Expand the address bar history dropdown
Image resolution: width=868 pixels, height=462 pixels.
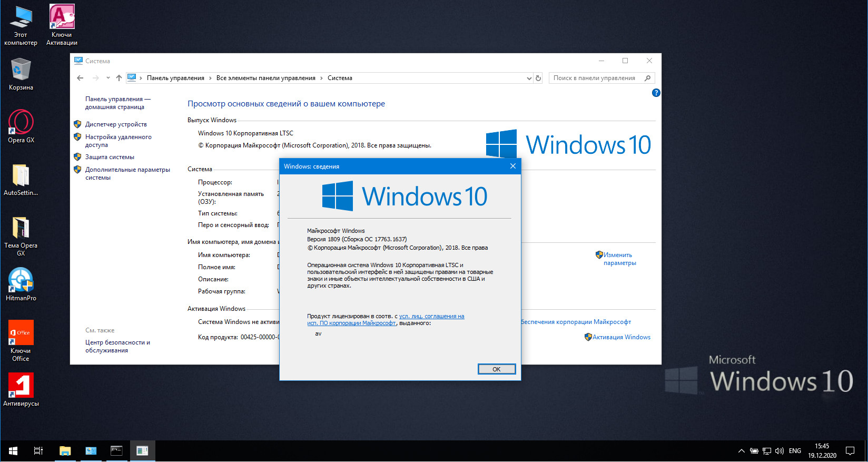[x=529, y=78]
